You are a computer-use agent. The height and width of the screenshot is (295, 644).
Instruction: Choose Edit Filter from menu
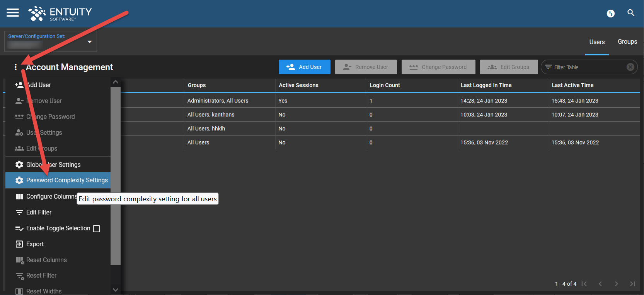coord(58,212)
